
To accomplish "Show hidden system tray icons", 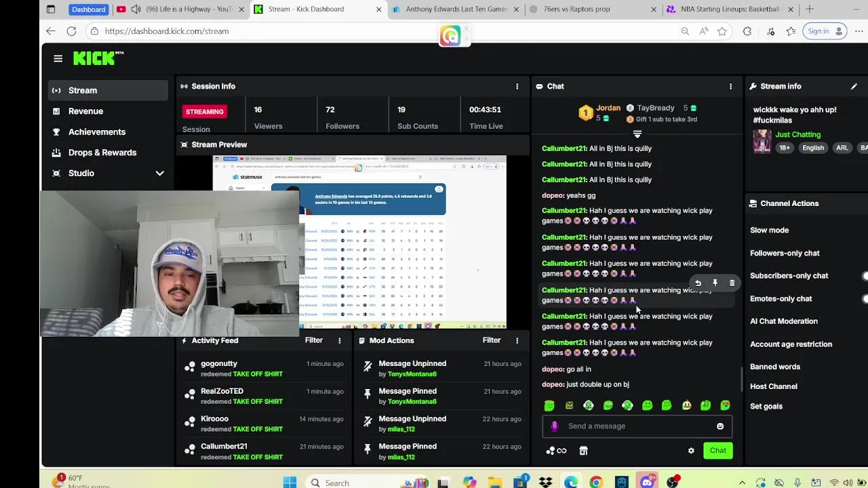I will coord(742,483).
